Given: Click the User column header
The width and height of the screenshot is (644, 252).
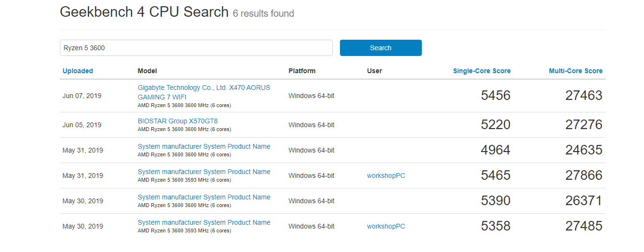Looking at the screenshot, I should coord(374,71).
